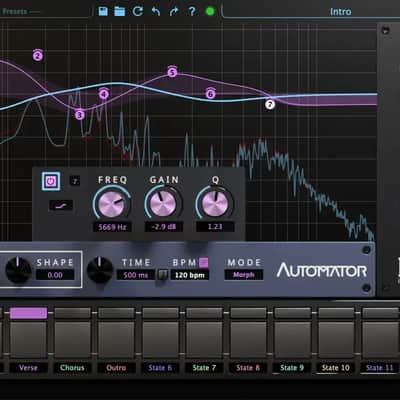Click the Chorus state pad
Viewport: 400px width, 400px height.
point(72,339)
